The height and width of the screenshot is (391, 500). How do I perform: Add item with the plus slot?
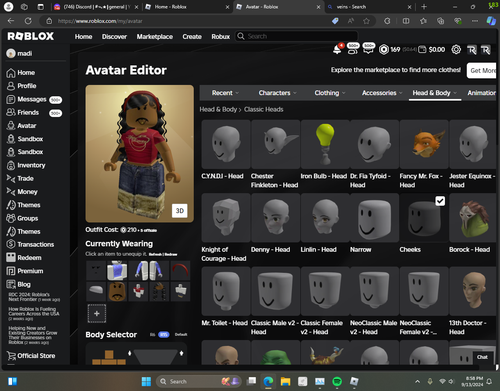[x=97, y=313]
